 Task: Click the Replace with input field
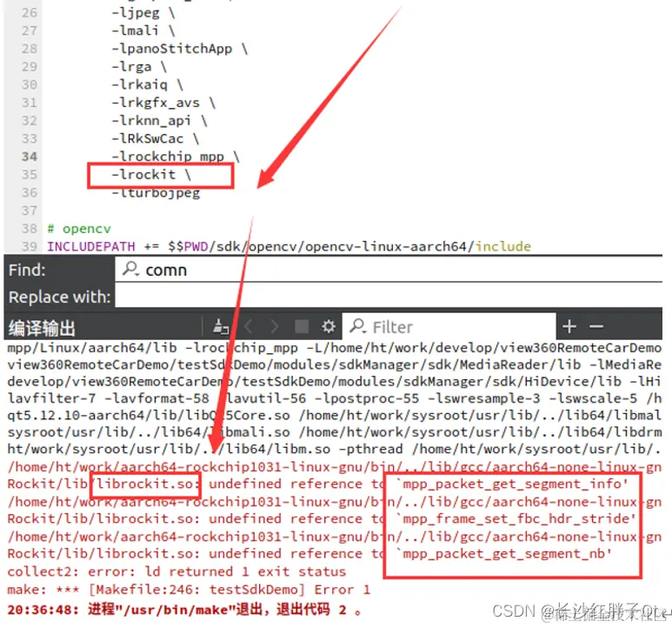[389, 297]
